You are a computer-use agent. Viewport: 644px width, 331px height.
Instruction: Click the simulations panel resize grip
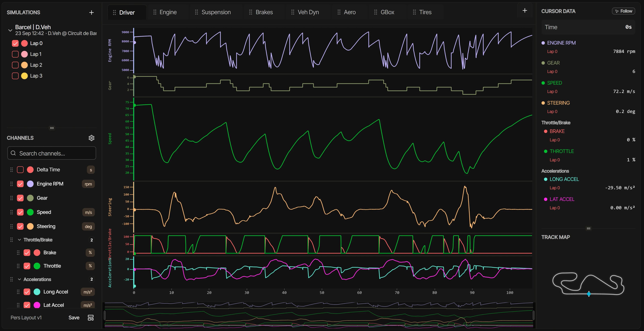[52, 128]
